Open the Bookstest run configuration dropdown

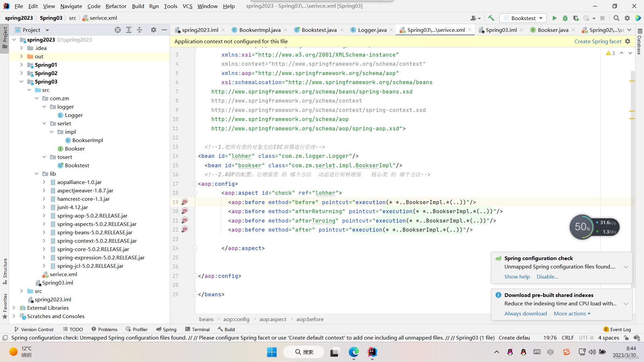(x=523, y=18)
